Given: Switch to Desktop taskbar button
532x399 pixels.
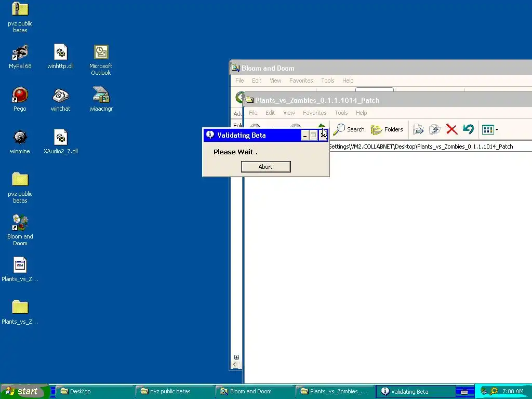Looking at the screenshot, I should click(x=94, y=391).
